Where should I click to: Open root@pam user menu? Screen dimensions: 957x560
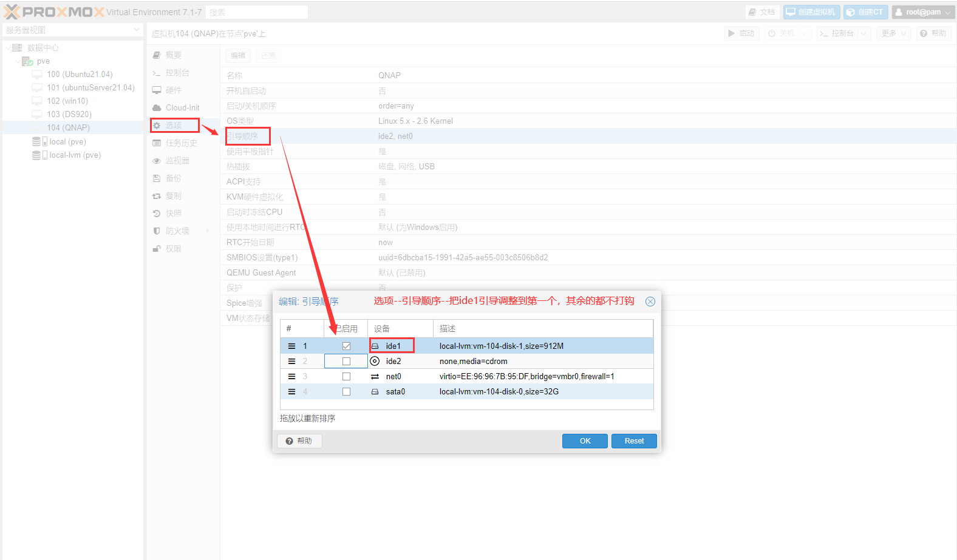pyautogui.click(x=923, y=12)
